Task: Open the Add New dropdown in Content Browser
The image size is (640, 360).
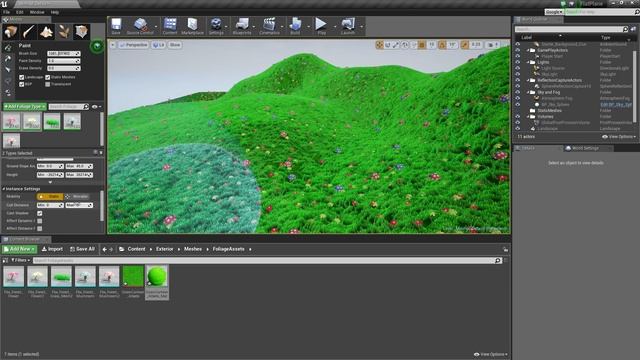Action: pos(20,249)
